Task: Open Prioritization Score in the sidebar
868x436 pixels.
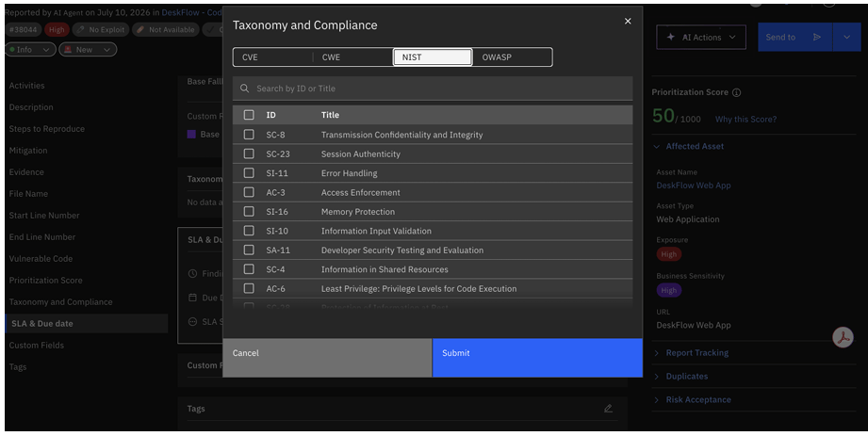Action: coord(45,281)
